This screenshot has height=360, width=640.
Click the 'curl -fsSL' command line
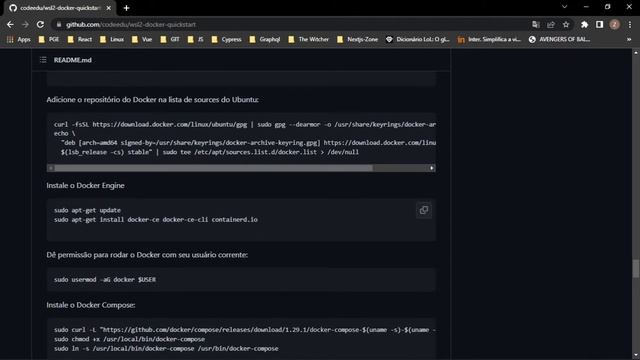point(245,124)
